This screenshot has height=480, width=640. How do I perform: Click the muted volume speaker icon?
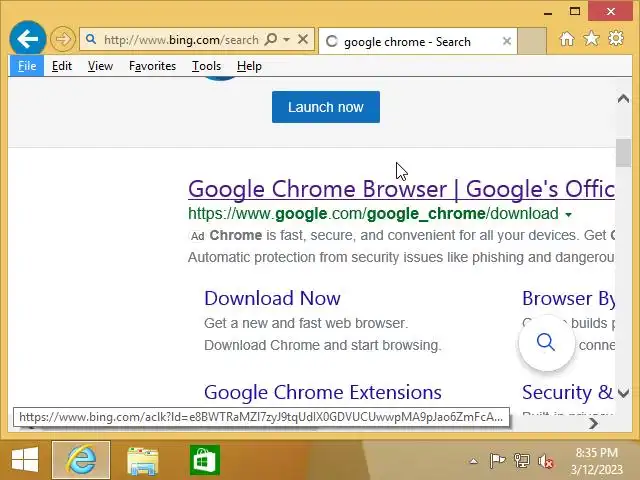(x=545, y=461)
